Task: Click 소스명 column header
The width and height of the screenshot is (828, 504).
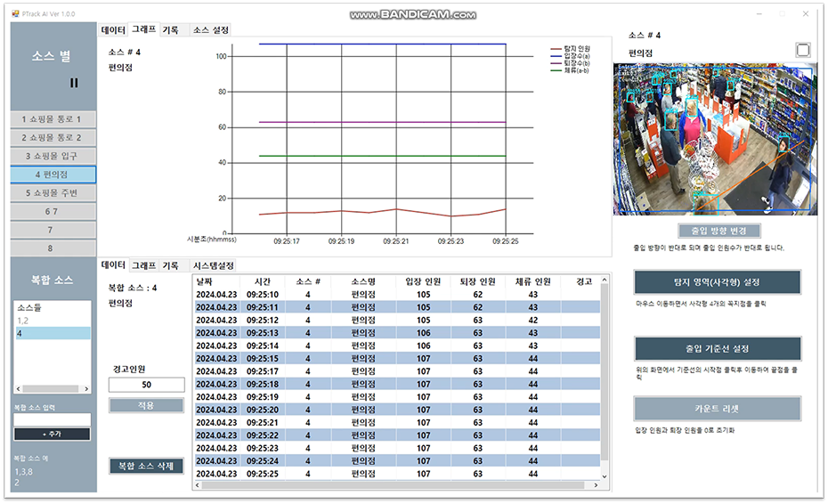Action: point(363,281)
